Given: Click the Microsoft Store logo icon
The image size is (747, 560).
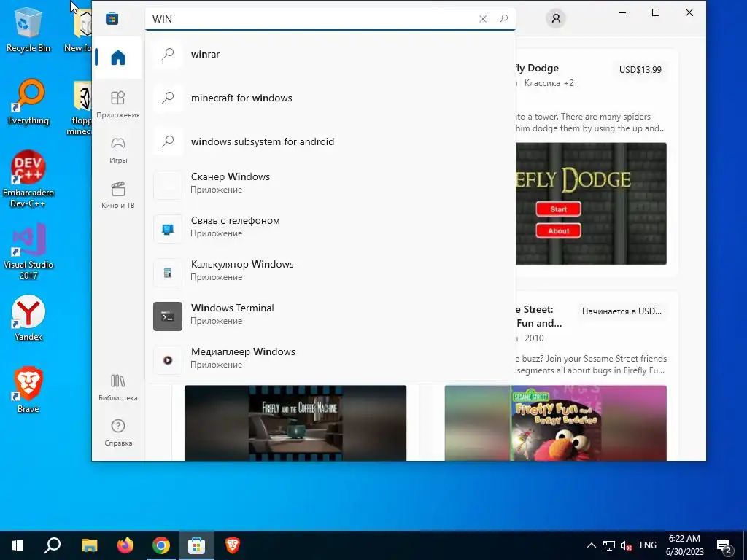Looking at the screenshot, I should click(112, 19).
